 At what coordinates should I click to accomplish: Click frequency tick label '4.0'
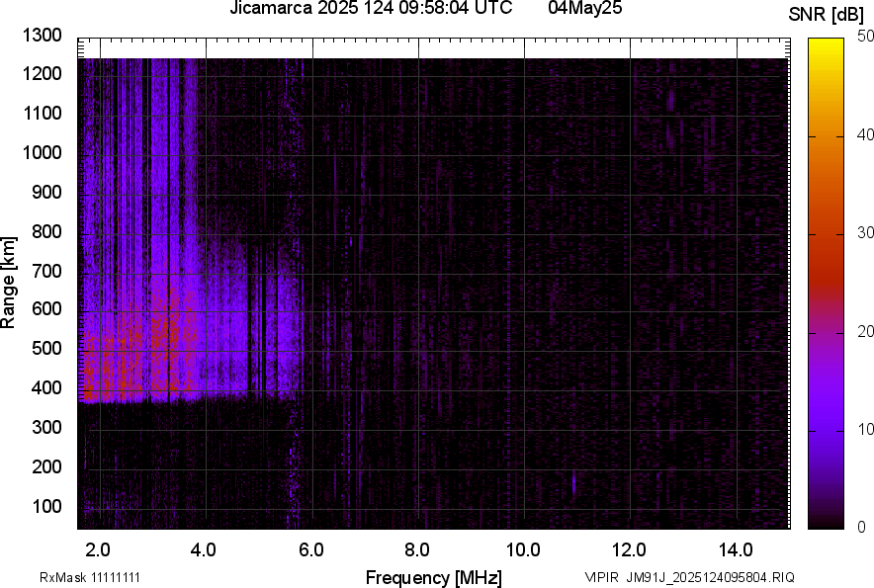204,550
